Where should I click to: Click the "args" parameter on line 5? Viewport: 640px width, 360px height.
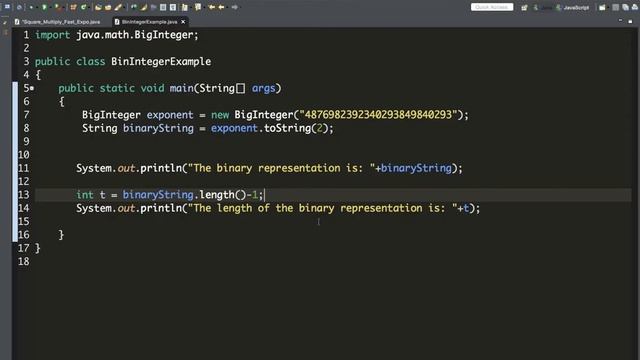coord(263,88)
